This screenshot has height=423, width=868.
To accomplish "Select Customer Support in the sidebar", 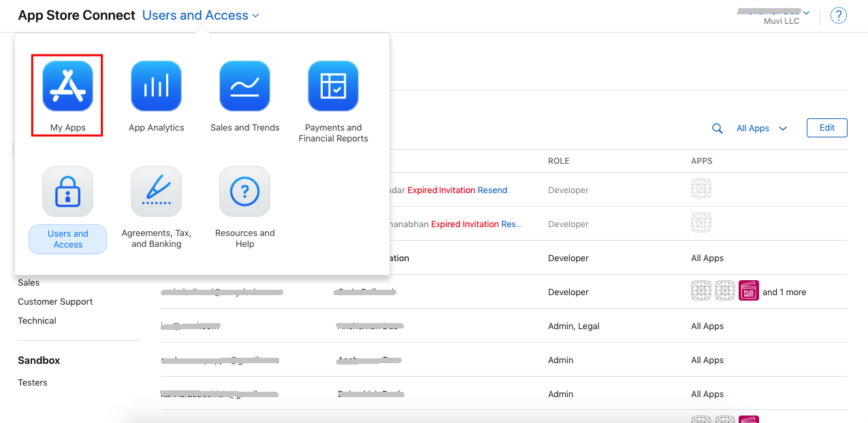I will [x=55, y=301].
